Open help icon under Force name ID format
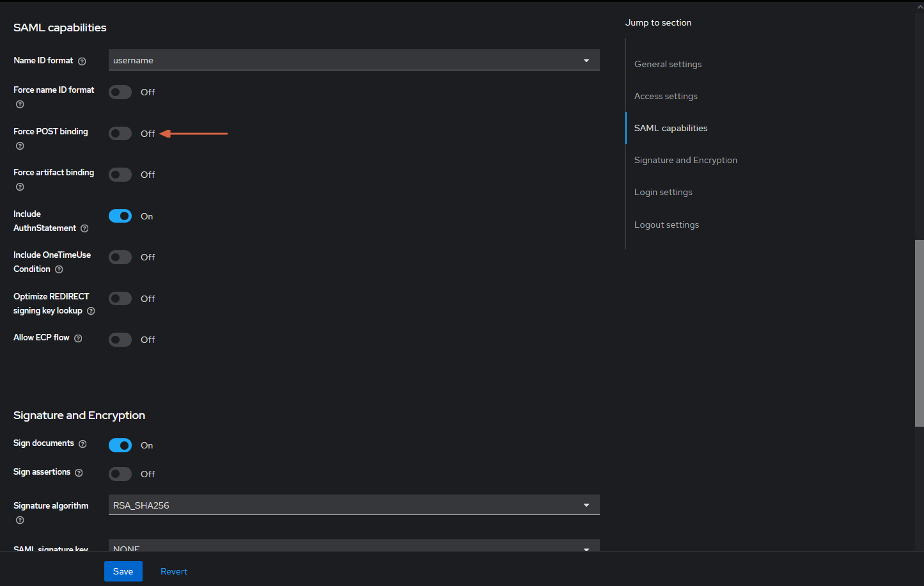Viewport: 924px width, 586px height. point(20,104)
